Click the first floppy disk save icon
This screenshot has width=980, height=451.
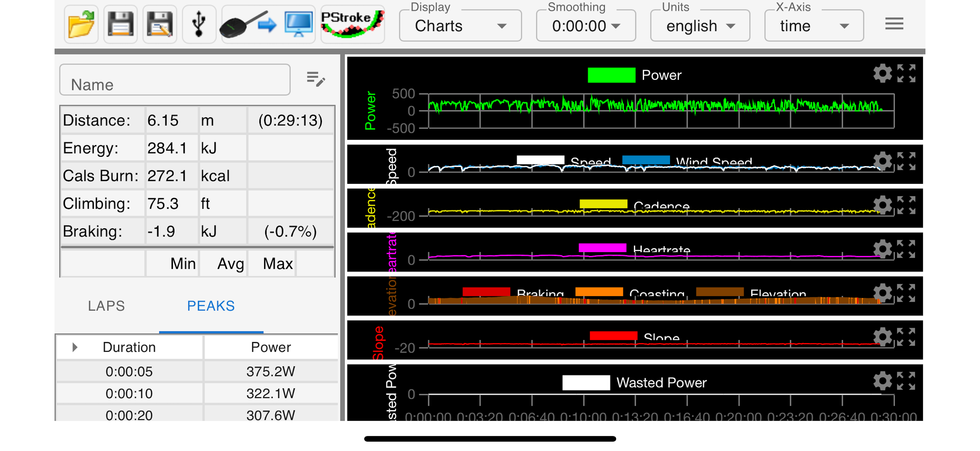click(121, 24)
